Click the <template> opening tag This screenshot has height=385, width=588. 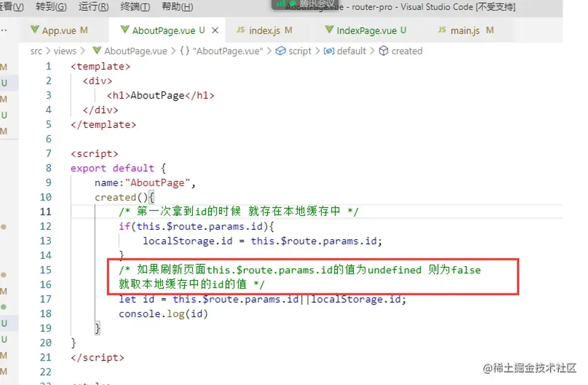pos(100,66)
